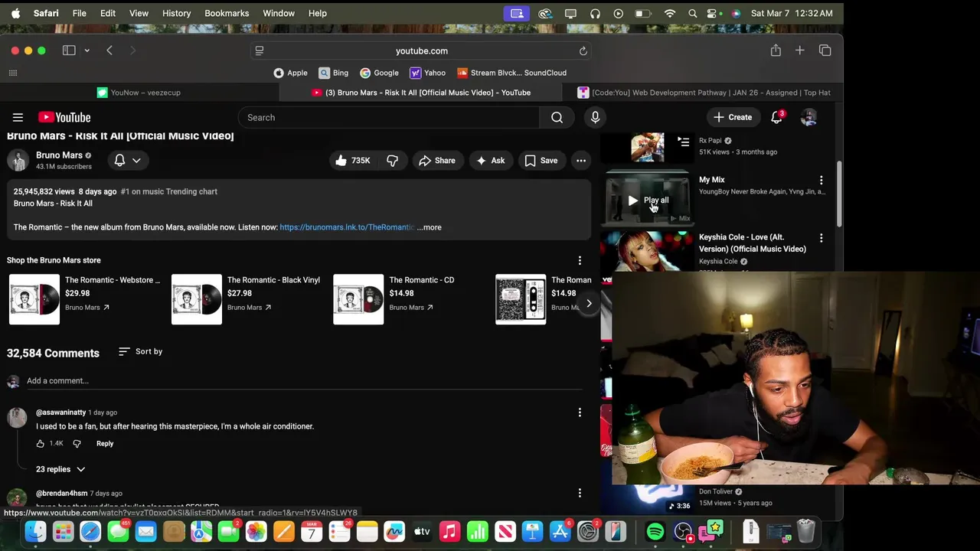Click the Add a comment field

click(x=304, y=381)
